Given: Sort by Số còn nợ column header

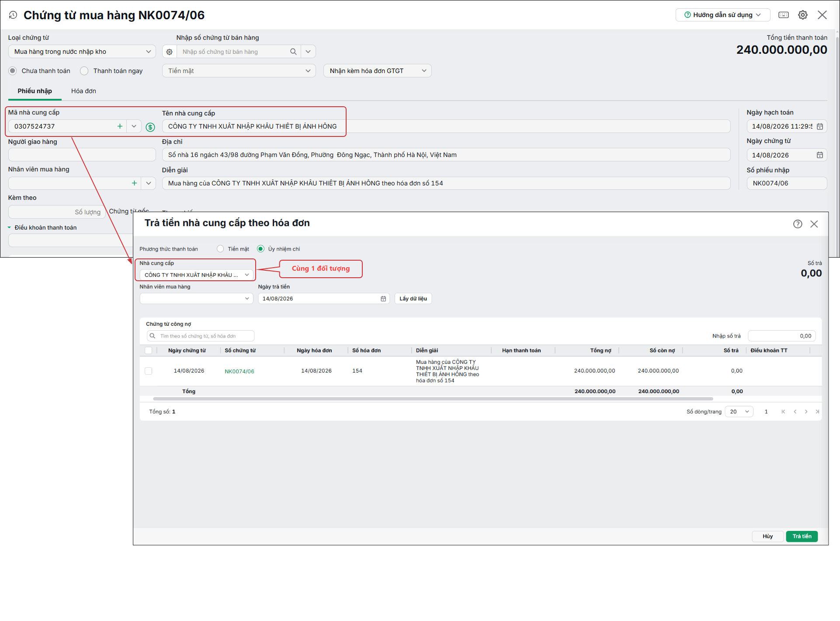Looking at the screenshot, I should [662, 350].
